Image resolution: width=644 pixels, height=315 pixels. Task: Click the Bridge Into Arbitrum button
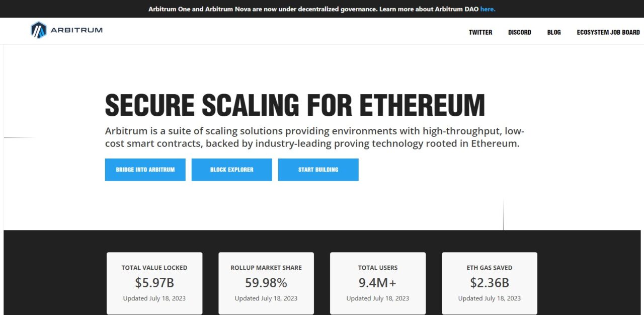145,170
